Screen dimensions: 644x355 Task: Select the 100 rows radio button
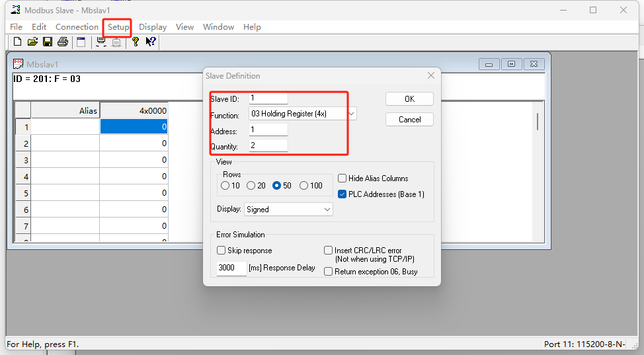[x=304, y=186]
